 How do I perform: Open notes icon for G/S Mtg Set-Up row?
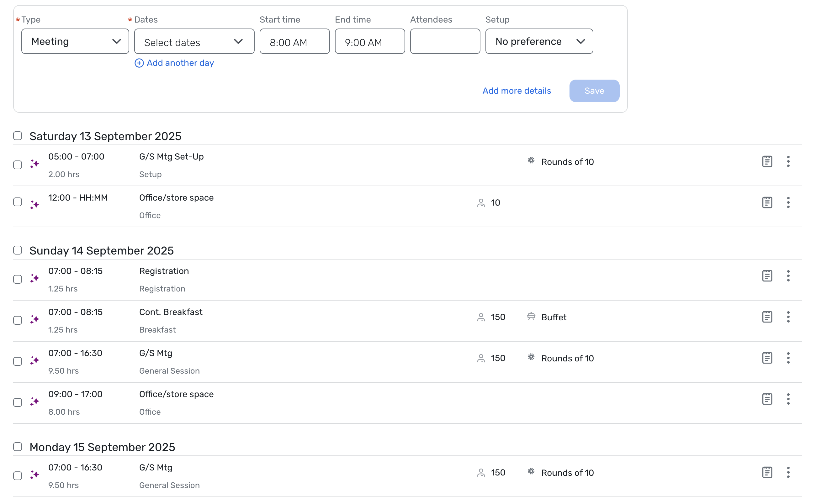click(x=767, y=162)
